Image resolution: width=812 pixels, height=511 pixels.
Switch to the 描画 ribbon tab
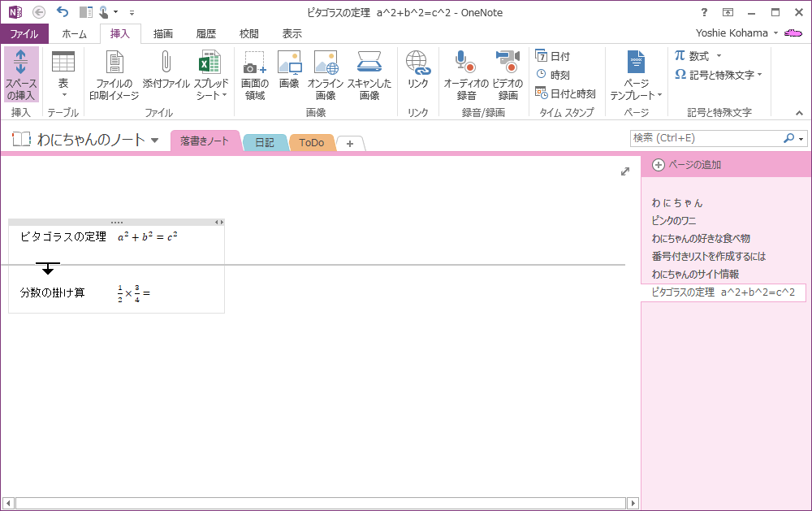tap(163, 33)
